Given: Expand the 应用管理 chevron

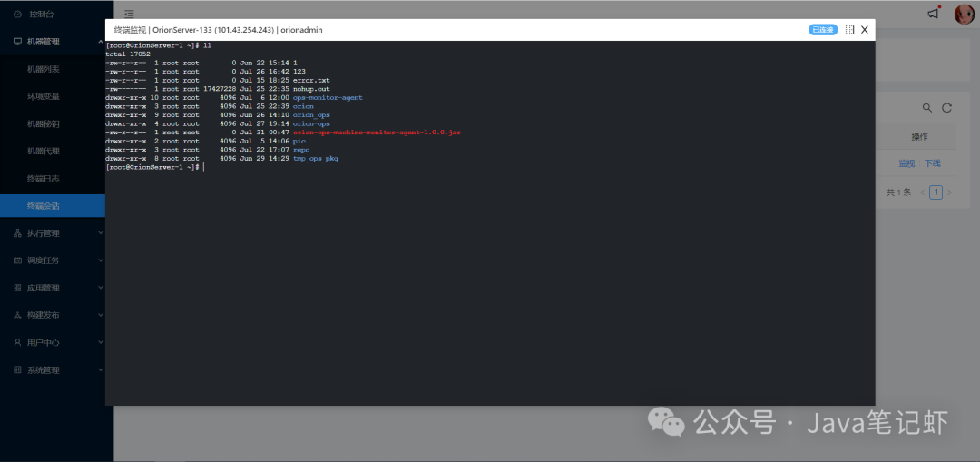Looking at the screenshot, I should click(101, 289).
